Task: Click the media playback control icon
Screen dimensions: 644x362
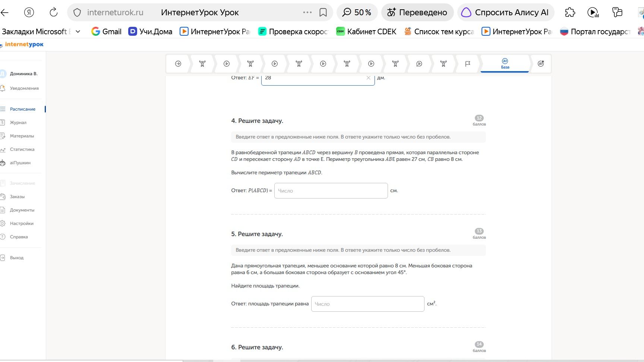Action: [593, 12]
